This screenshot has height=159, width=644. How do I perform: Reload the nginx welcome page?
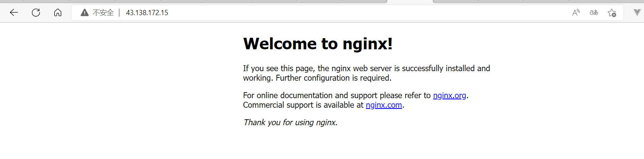36,13
